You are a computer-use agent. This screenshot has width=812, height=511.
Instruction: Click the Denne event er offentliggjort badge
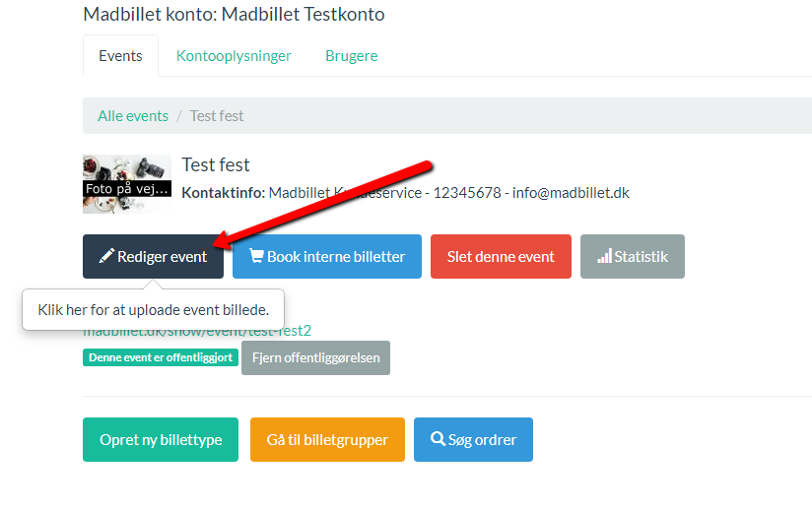pyautogui.click(x=161, y=357)
